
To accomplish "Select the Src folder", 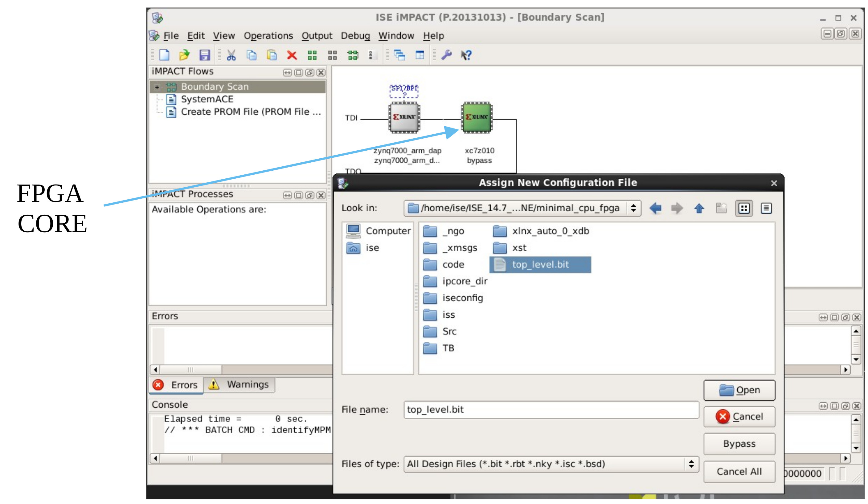I will pyautogui.click(x=440, y=331).
